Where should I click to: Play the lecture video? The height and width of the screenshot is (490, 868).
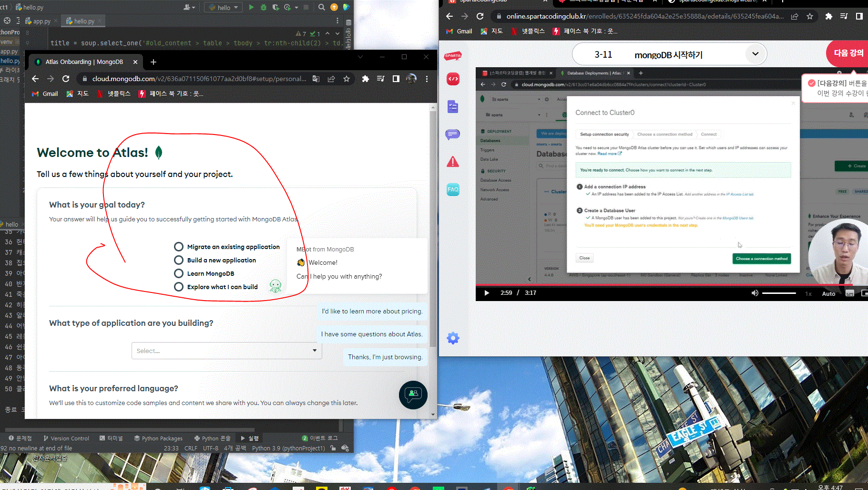487,293
